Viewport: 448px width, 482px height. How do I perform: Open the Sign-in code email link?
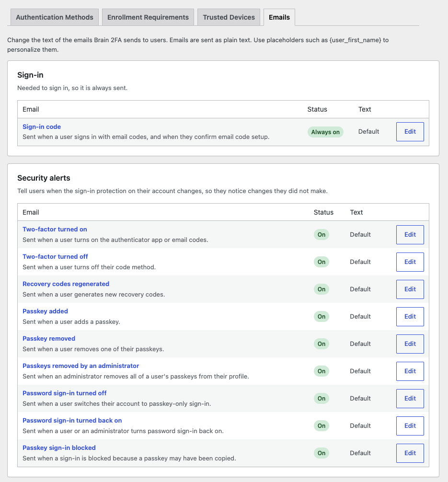pyautogui.click(x=42, y=126)
